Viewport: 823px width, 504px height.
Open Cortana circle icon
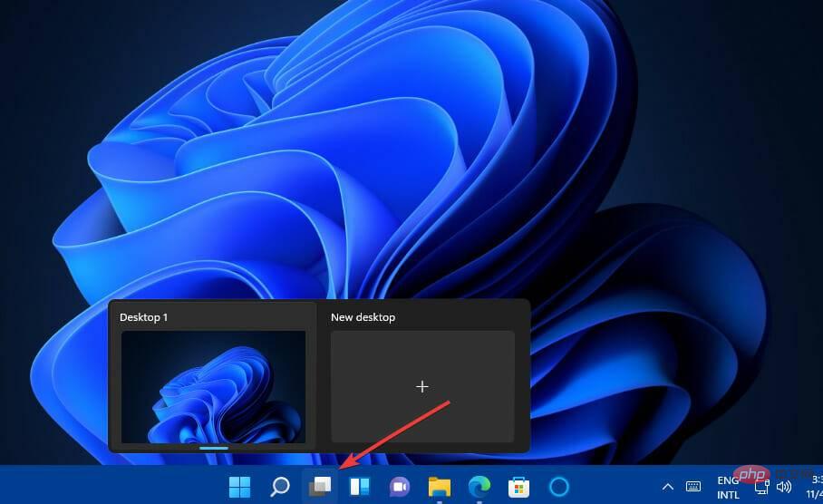click(x=558, y=487)
